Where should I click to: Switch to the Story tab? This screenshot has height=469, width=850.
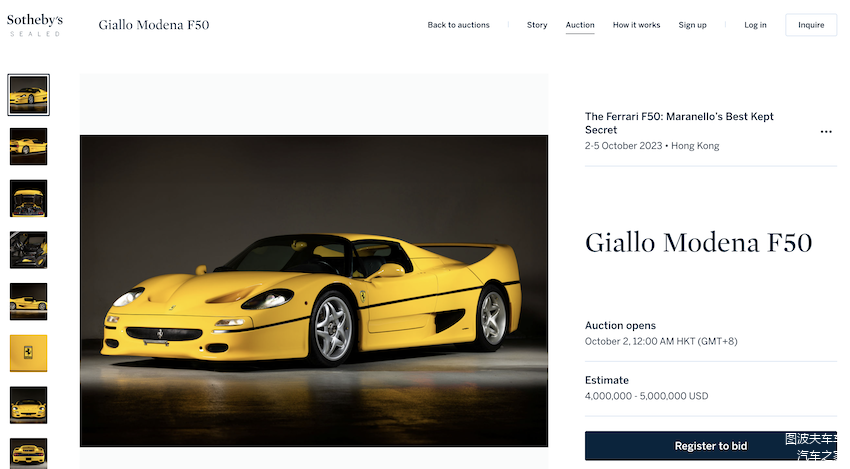pyautogui.click(x=537, y=25)
